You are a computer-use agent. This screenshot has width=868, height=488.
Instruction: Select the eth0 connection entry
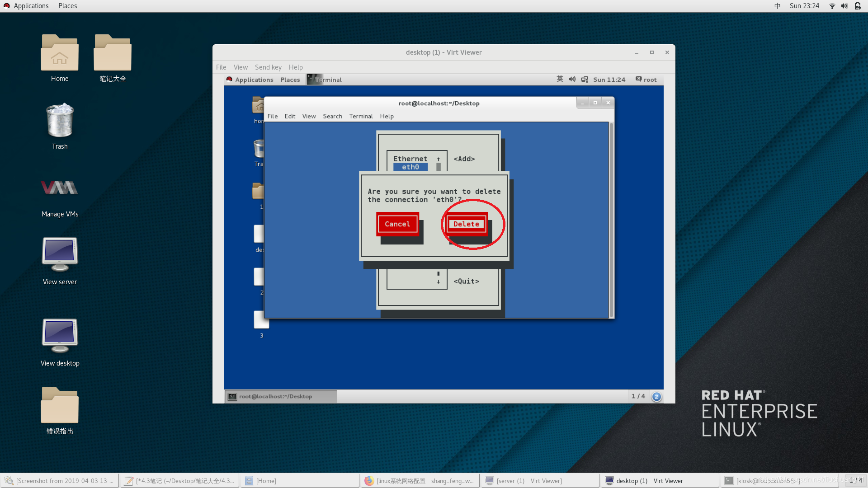click(x=410, y=167)
